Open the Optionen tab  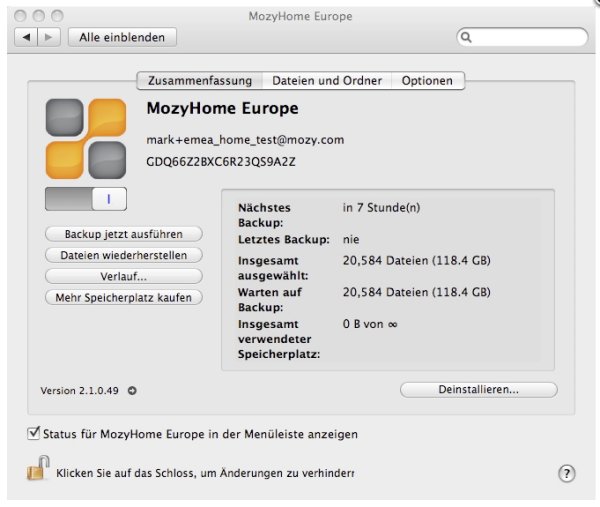427,81
